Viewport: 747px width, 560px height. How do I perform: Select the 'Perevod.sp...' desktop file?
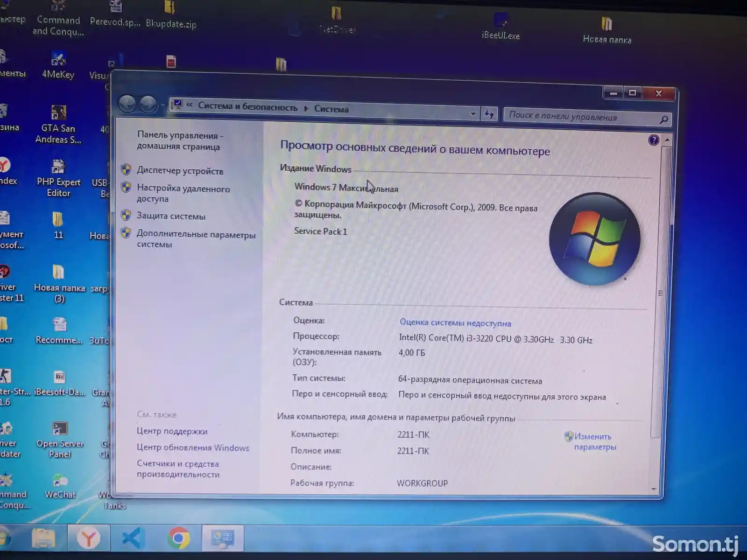(x=115, y=14)
